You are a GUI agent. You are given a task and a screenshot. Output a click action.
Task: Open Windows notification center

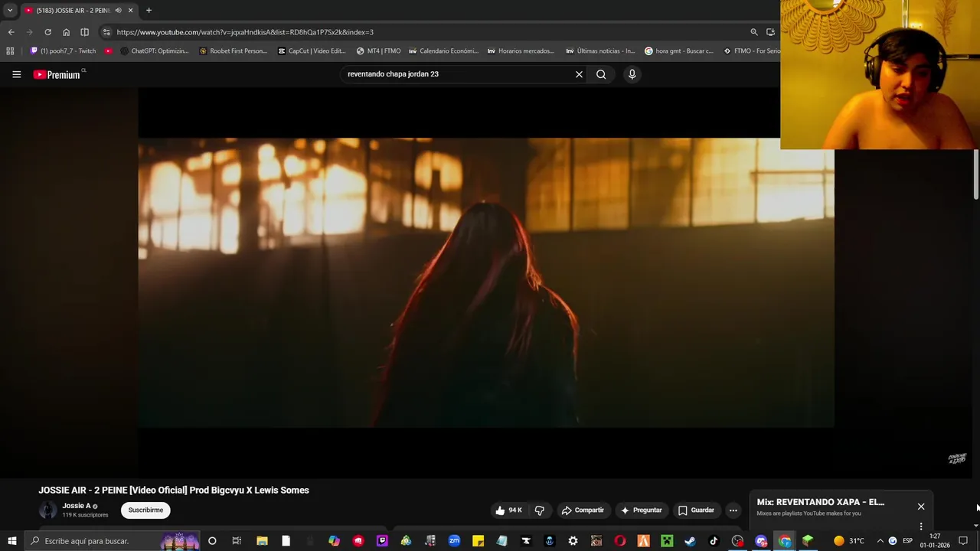pyautogui.click(x=963, y=541)
